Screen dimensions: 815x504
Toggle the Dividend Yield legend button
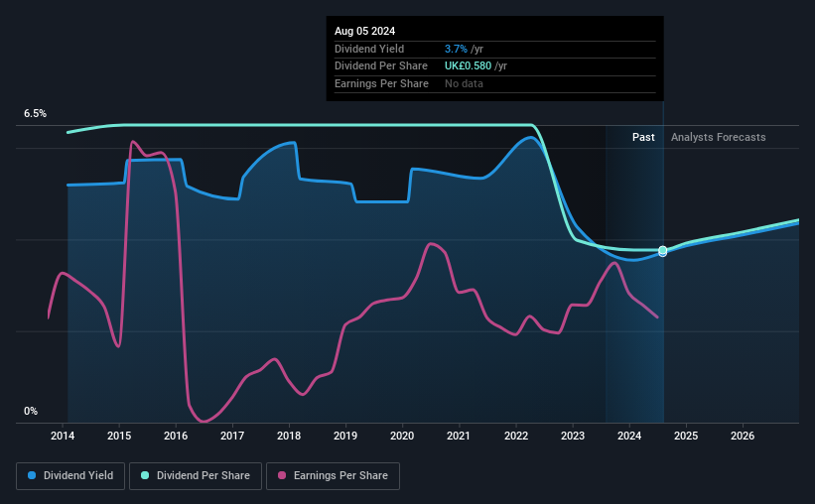point(70,476)
